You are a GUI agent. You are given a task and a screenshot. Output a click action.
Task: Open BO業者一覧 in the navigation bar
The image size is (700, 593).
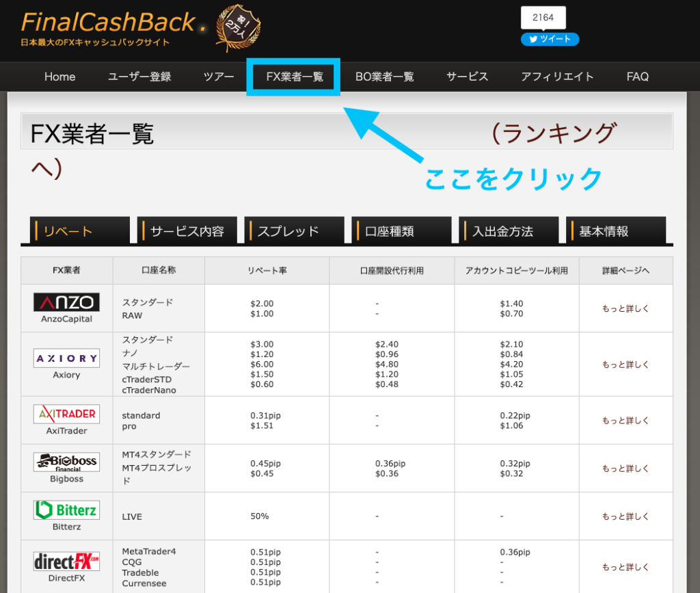pyautogui.click(x=384, y=77)
